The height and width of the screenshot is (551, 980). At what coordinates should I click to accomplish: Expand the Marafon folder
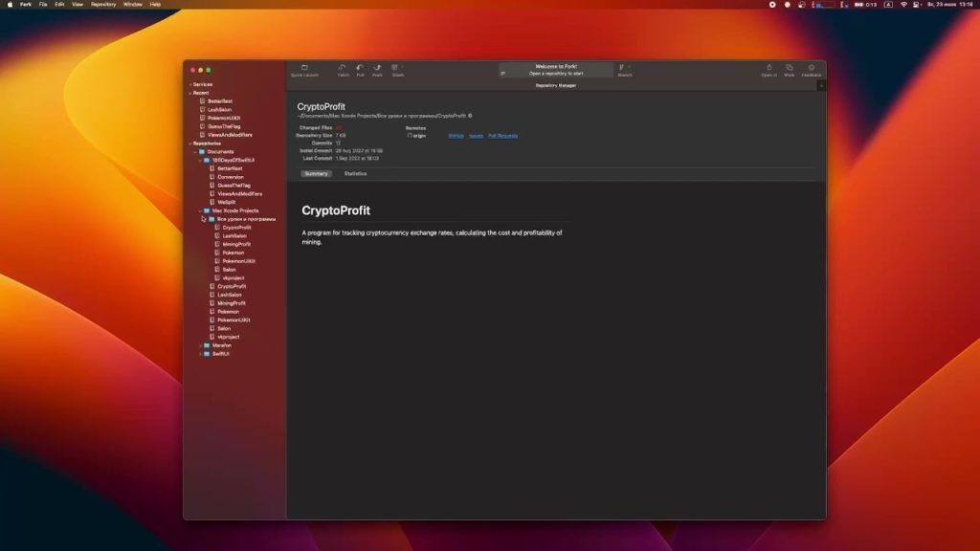tap(200, 345)
